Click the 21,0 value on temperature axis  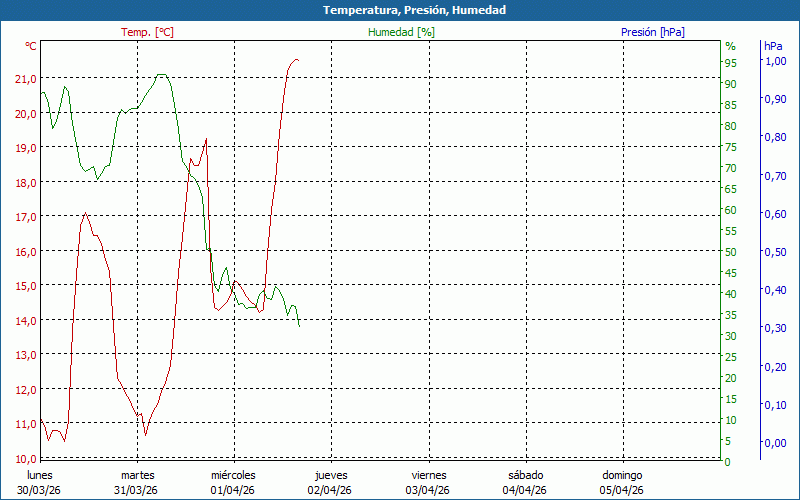tap(26, 79)
